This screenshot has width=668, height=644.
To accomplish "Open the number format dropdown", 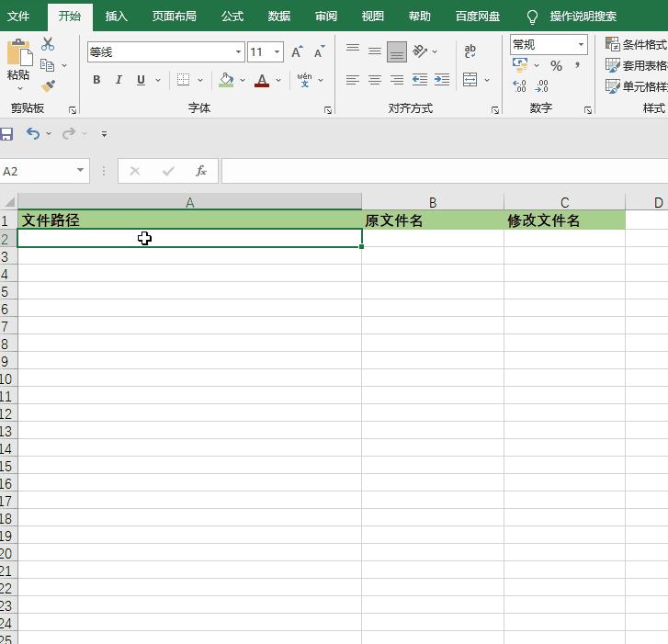I will (x=581, y=44).
